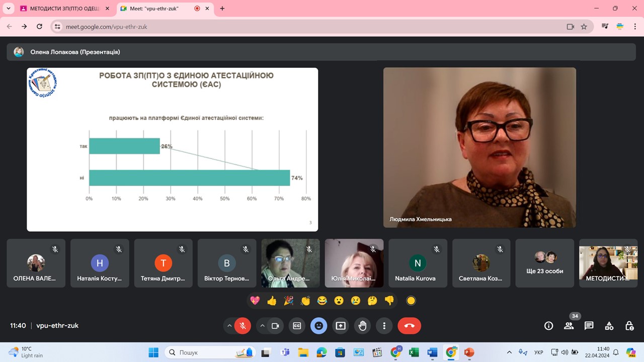Click the present screen button
The image size is (644, 362).
[x=341, y=326]
